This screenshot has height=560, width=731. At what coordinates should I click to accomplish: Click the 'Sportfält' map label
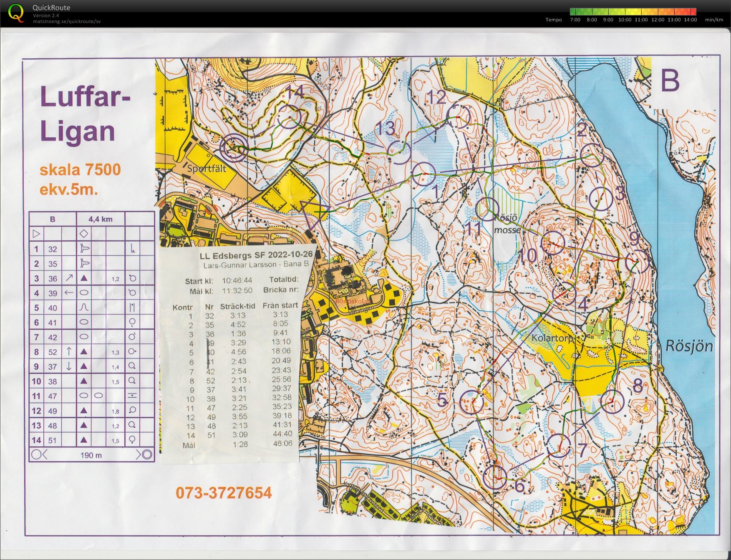click(x=207, y=169)
